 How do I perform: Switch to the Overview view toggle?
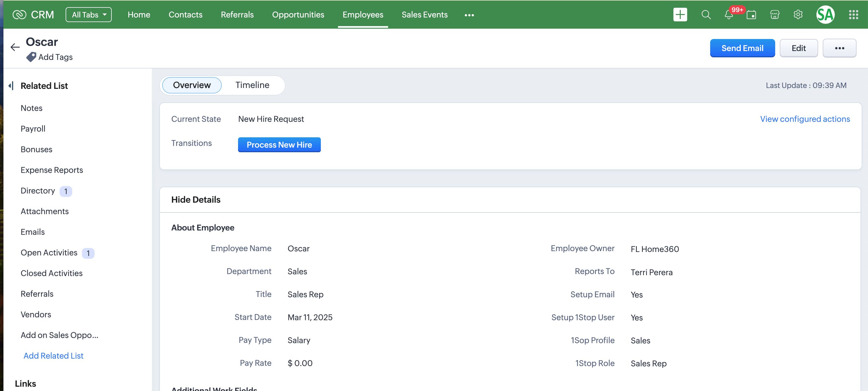192,85
